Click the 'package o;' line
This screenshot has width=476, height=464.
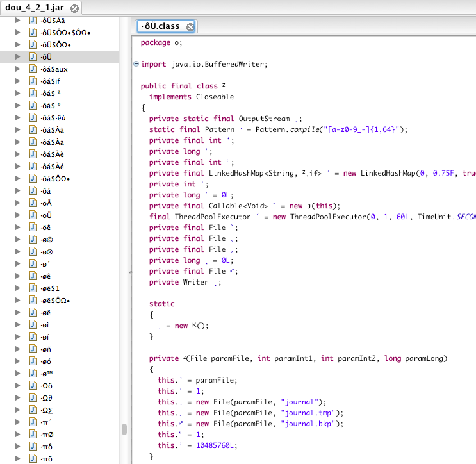[161, 42]
